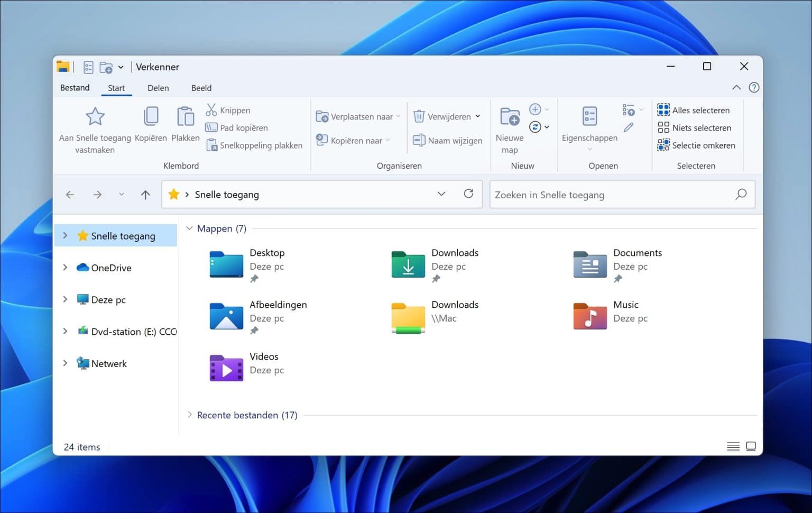Collapse the Snelle toegang chevron
The height and width of the screenshot is (513, 812).
pos(65,236)
